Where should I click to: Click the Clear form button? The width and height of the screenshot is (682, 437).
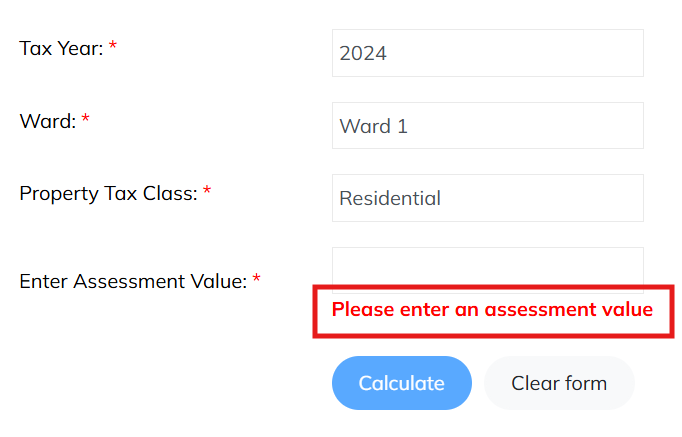point(558,383)
